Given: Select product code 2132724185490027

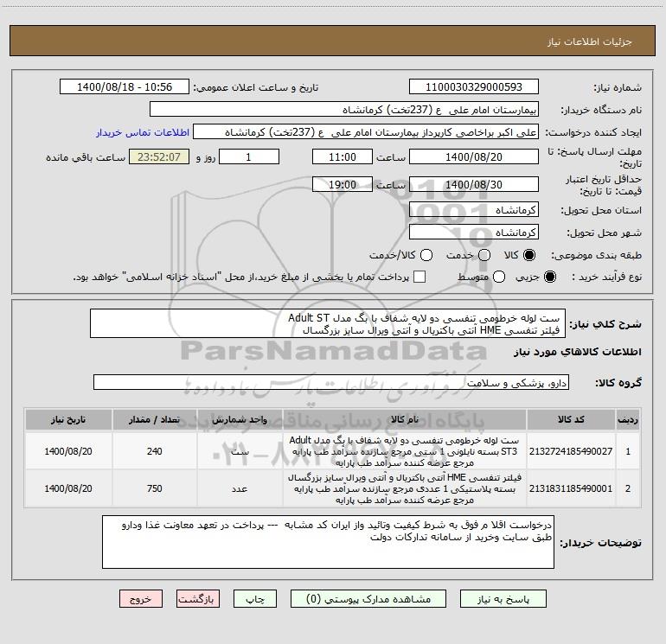Looking at the screenshot, I should point(571,451).
